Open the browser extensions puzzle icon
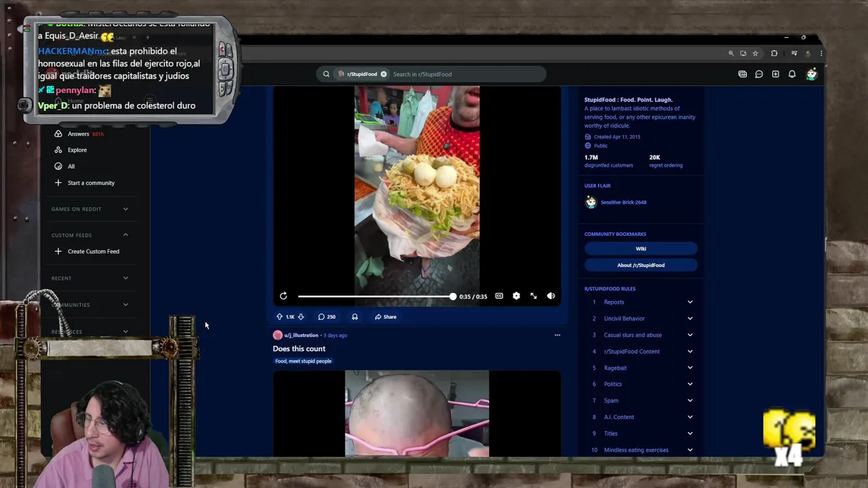868x488 pixels. click(x=774, y=53)
